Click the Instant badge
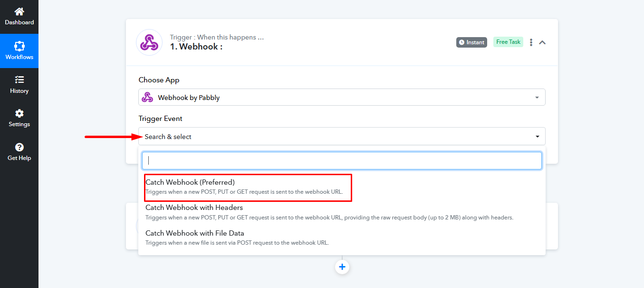 [x=471, y=42]
